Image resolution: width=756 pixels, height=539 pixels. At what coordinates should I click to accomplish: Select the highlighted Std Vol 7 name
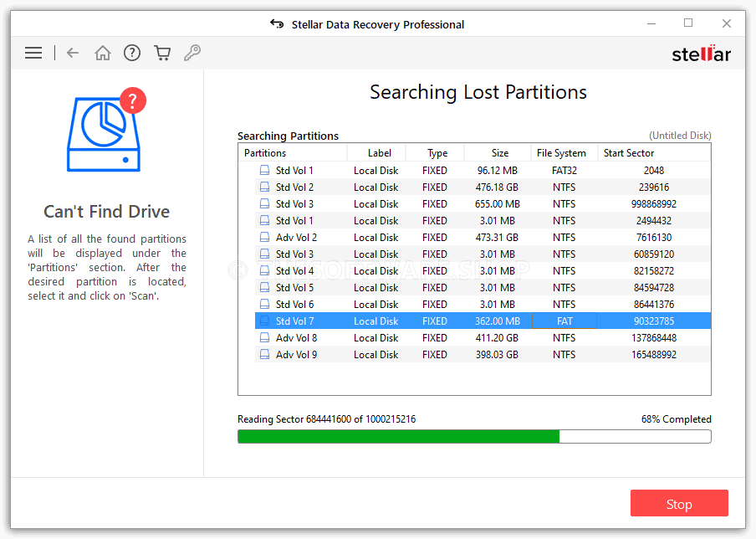[294, 321]
